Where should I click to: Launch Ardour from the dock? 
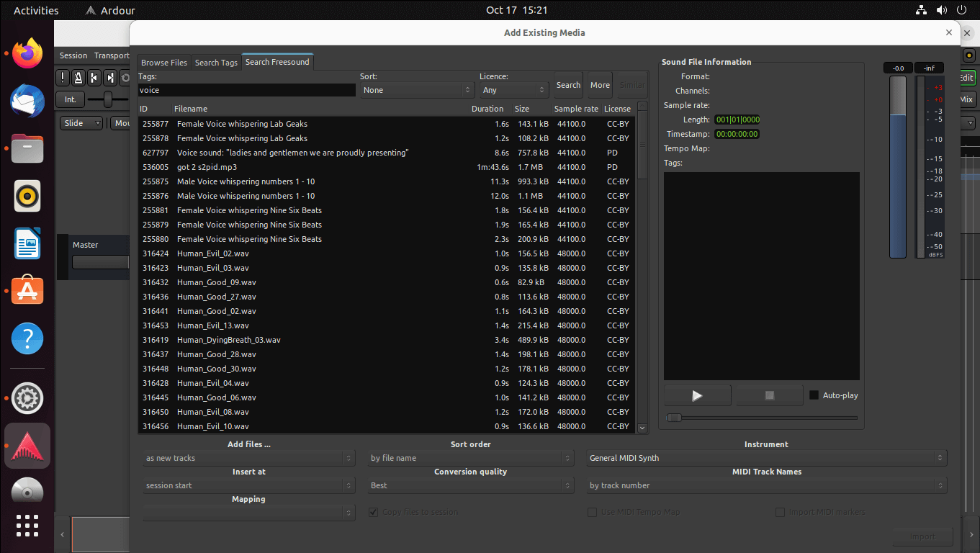(27, 445)
